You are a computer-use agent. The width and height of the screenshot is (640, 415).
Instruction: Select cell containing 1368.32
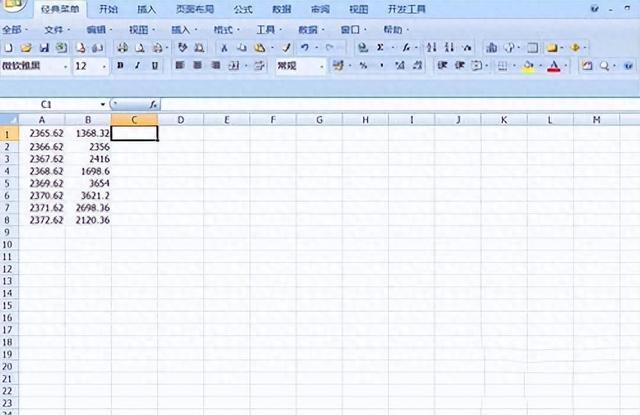pyautogui.click(x=88, y=133)
